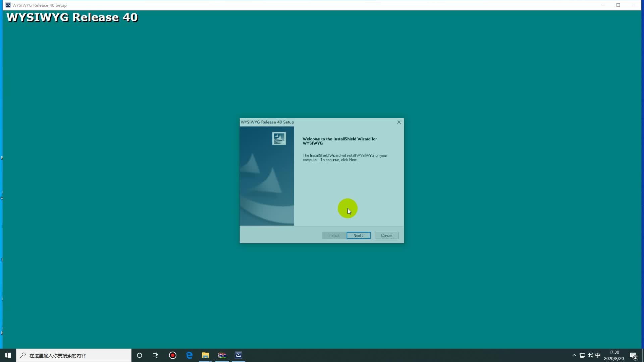The width and height of the screenshot is (644, 362).
Task: Toggle the Chinese IME input mode indicator
Action: [598, 355]
